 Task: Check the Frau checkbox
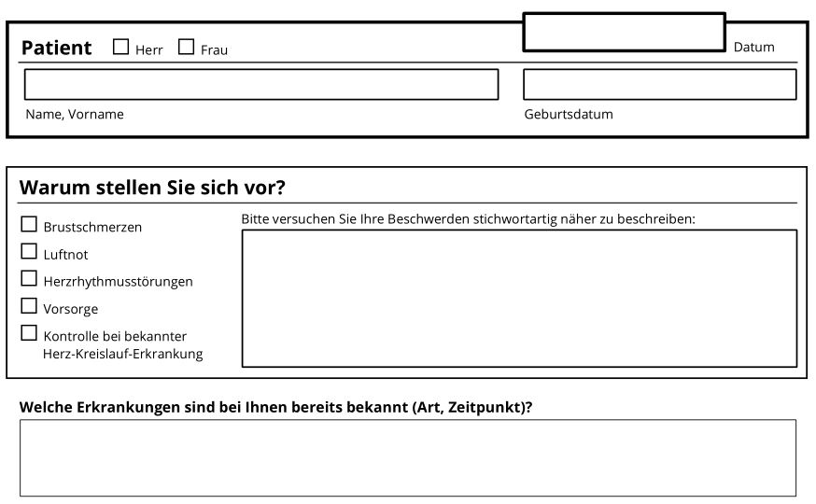[x=186, y=47]
